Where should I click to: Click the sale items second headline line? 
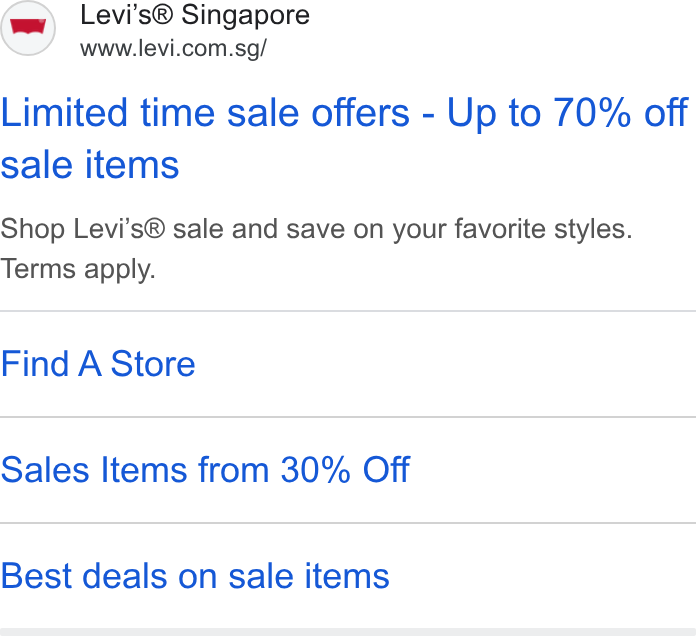point(90,165)
